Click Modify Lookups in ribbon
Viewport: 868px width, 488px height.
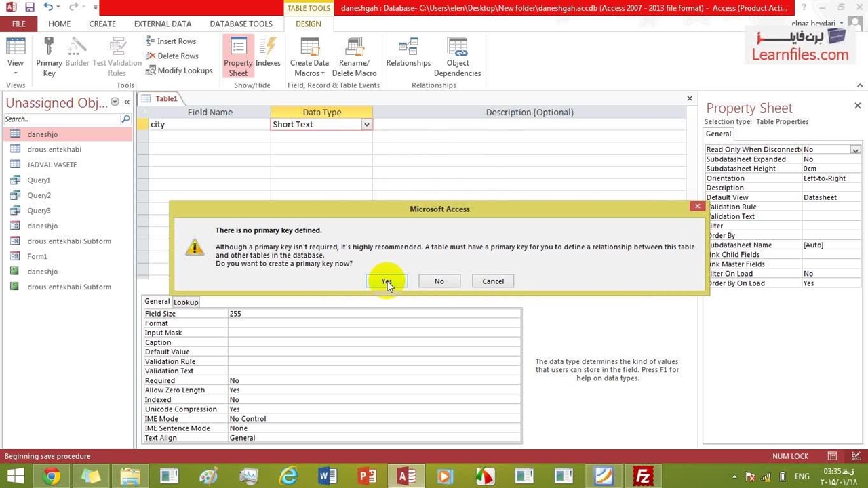point(179,70)
